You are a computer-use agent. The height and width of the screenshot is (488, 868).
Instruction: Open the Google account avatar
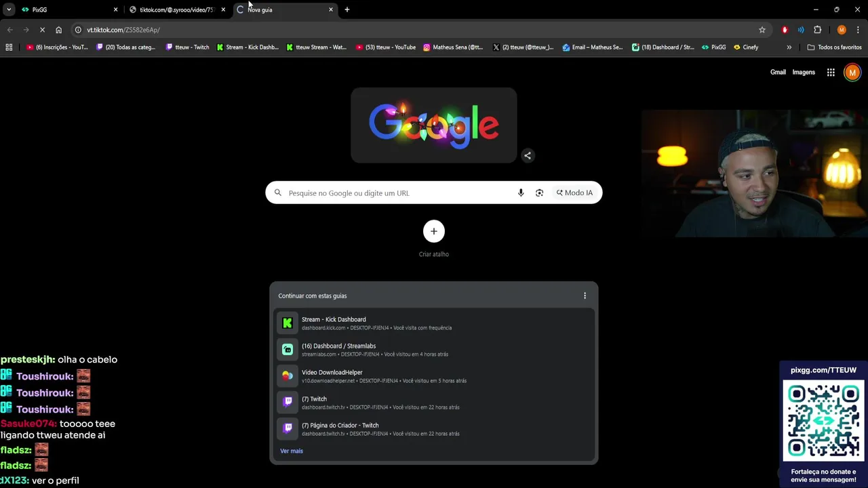point(852,73)
